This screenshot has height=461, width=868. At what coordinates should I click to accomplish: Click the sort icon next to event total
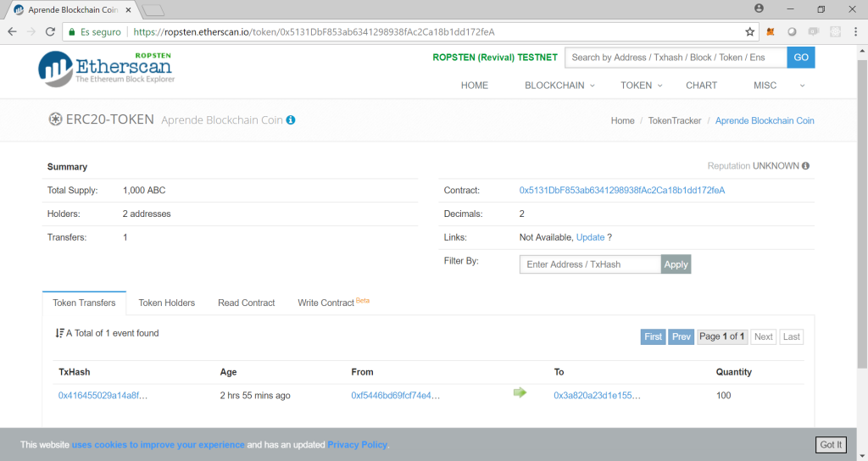[60, 332]
